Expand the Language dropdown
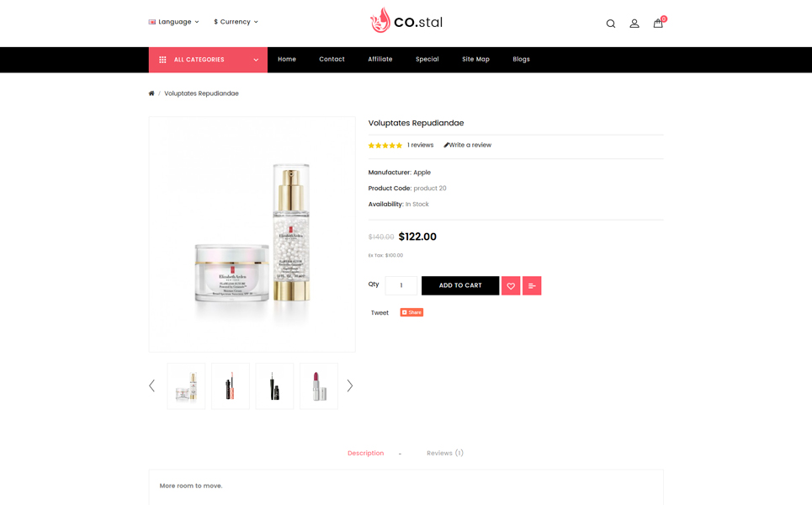812x505 pixels. pos(174,22)
